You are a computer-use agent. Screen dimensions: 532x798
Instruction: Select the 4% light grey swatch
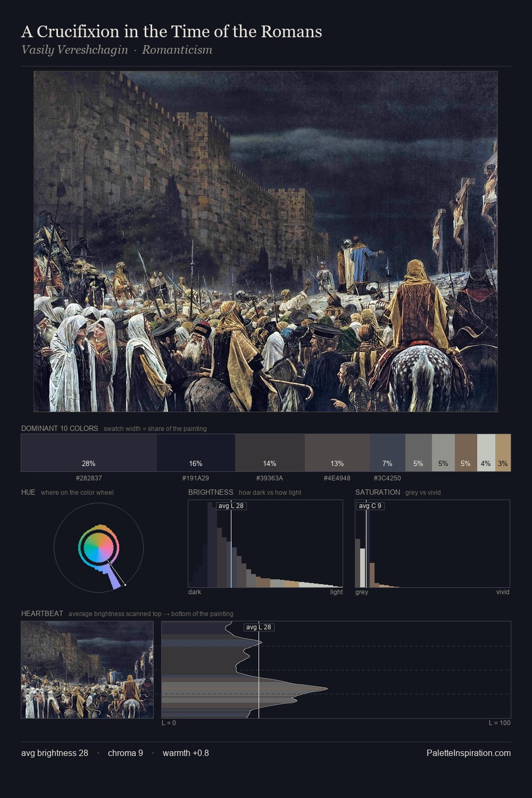486,453
